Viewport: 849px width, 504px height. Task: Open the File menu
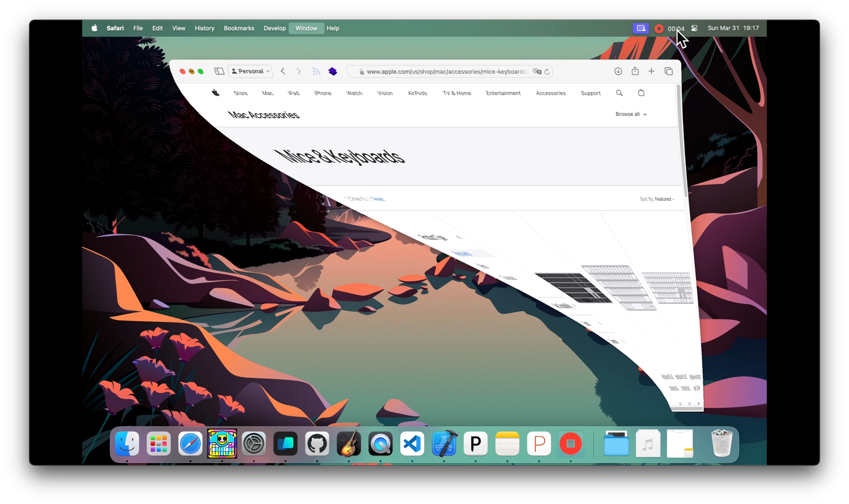coord(138,28)
